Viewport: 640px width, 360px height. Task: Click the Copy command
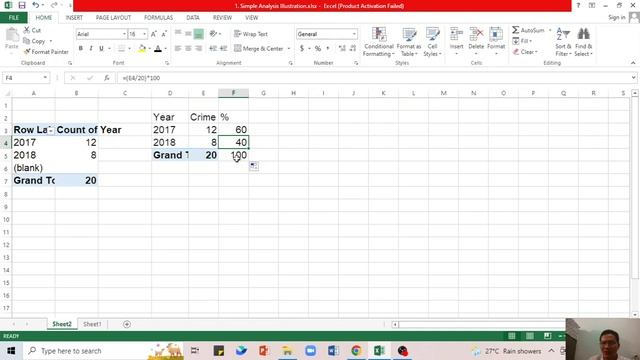click(x=34, y=41)
